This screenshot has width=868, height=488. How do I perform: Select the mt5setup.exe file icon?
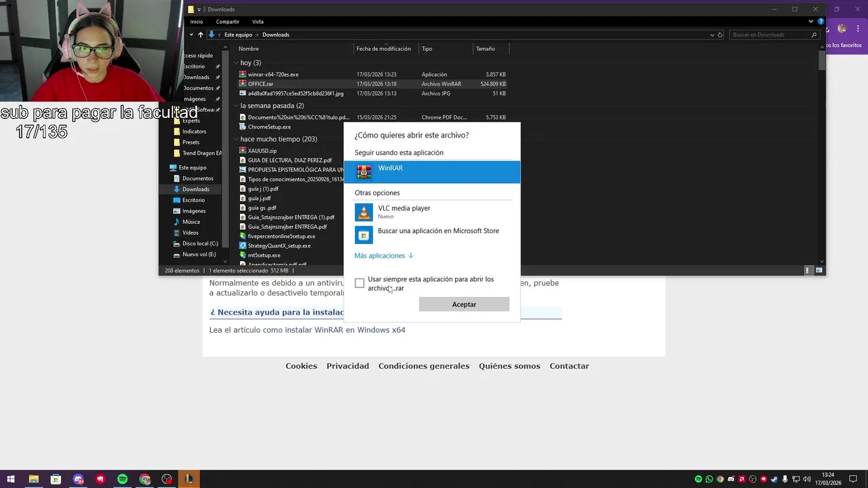[243, 255]
